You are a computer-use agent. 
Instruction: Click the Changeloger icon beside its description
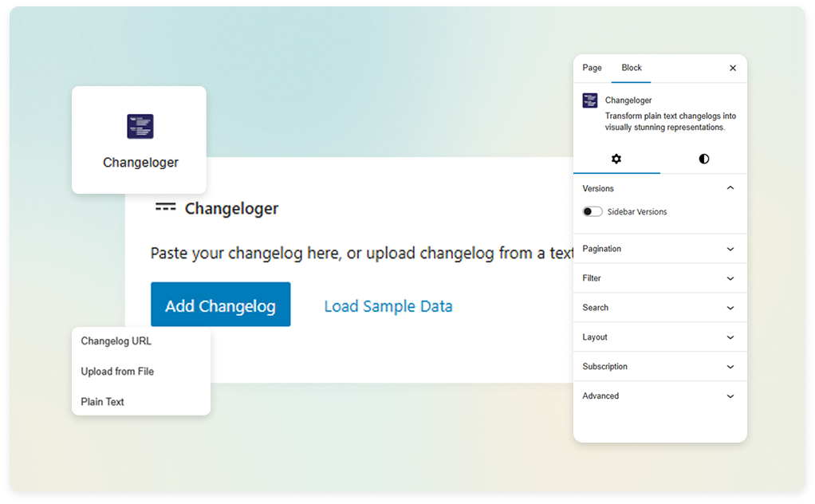(x=589, y=100)
